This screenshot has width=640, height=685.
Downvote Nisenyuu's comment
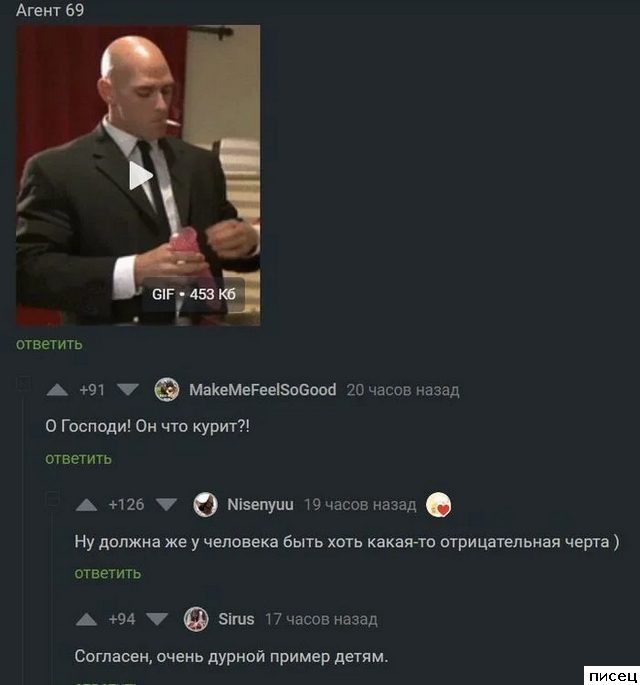coord(166,505)
